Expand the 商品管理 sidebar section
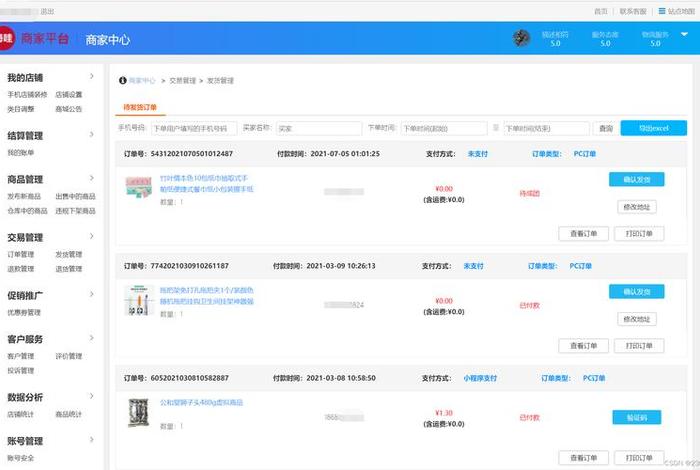The width and height of the screenshot is (700, 470). [91, 178]
